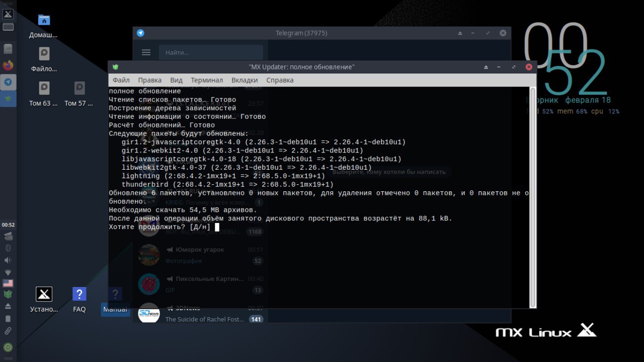Click the notification tray icon below the clock
This screenshot has width=644, height=362.
click(x=8, y=236)
